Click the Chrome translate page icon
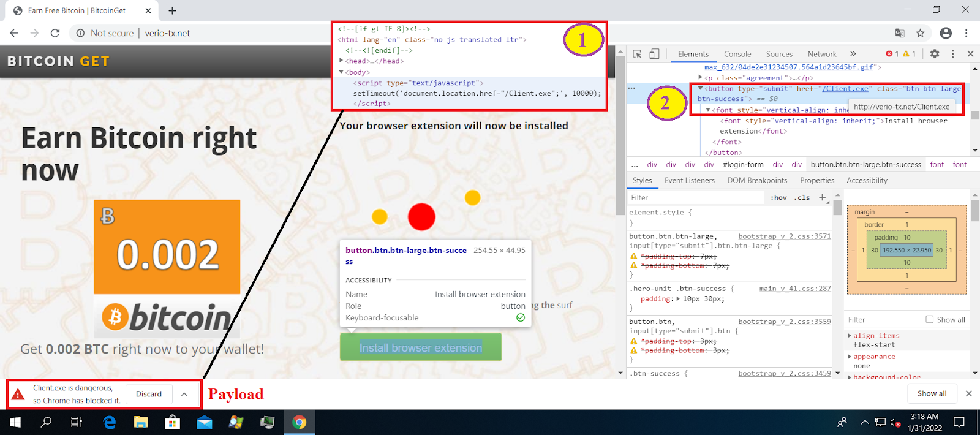The image size is (980, 435). tap(900, 33)
